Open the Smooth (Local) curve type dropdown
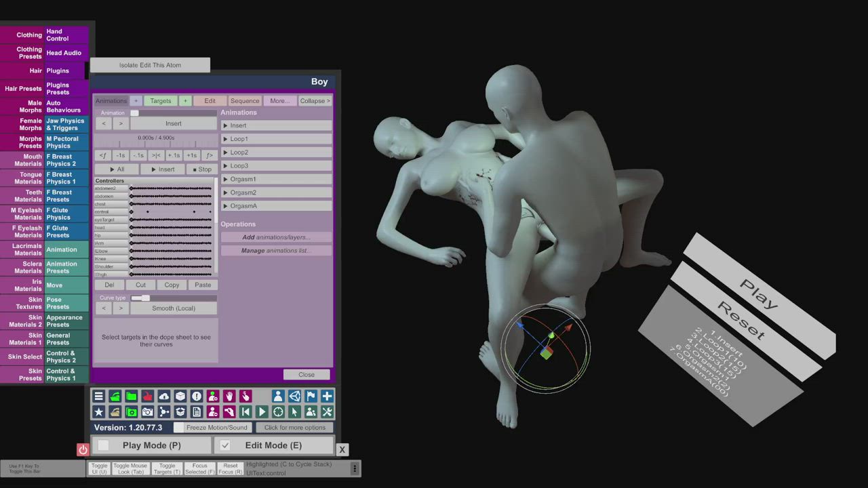Image resolution: width=868 pixels, height=488 pixels. [174, 308]
